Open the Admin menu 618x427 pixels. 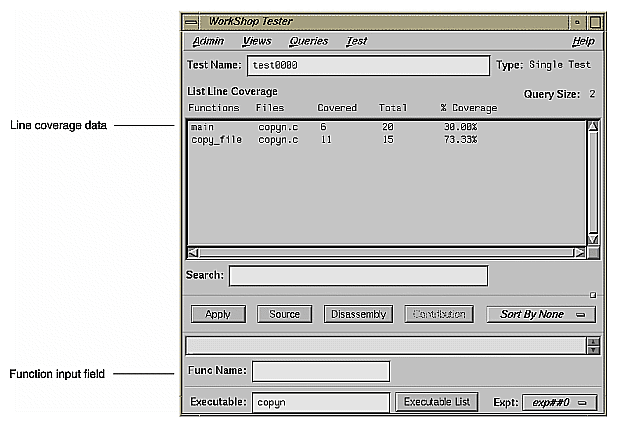(208, 41)
